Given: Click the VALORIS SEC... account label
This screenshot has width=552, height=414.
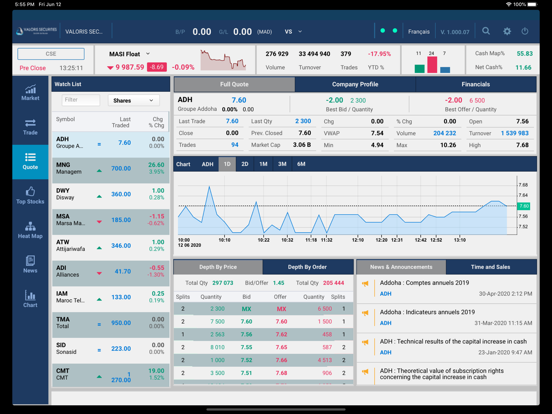Looking at the screenshot, I should 84,32.
